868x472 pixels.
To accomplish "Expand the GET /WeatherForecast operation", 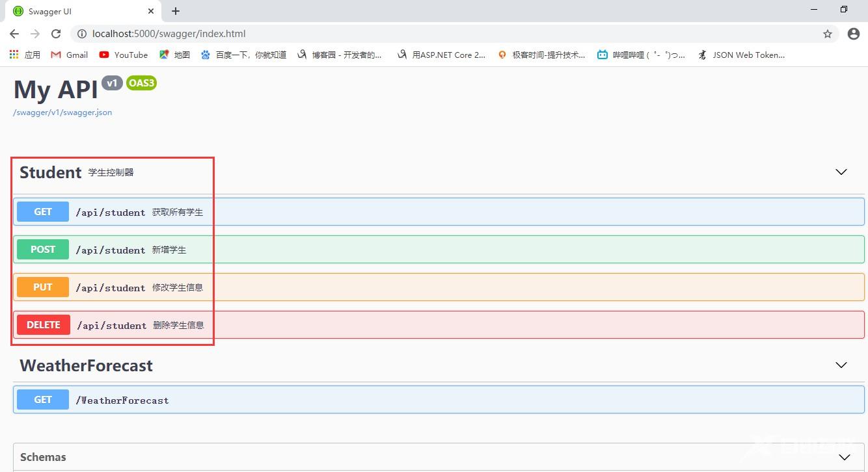I will (439, 400).
